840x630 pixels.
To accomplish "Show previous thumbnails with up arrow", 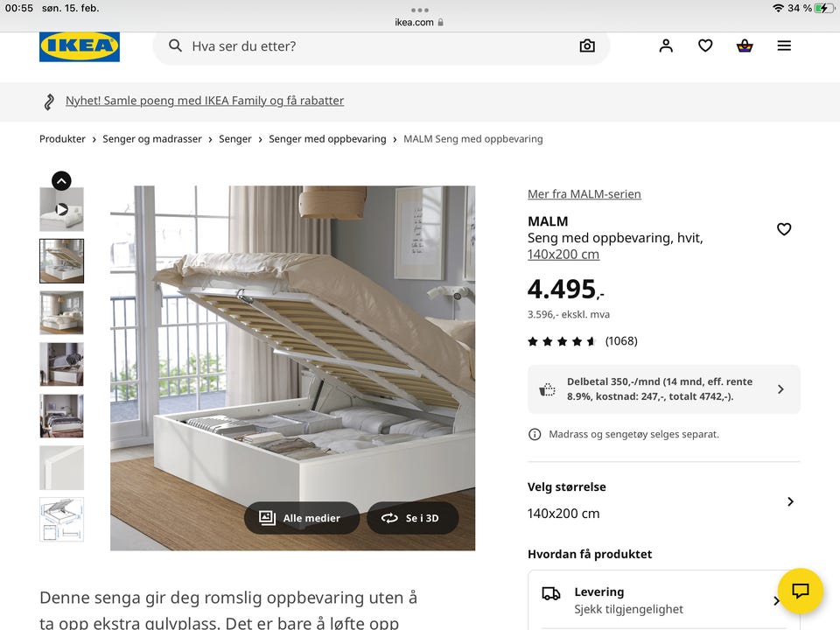I will [x=61, y=181].
